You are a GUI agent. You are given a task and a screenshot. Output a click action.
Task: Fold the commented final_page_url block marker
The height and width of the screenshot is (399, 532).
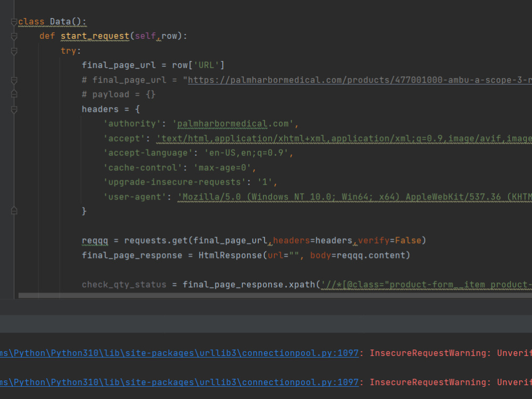tap(14, 80)
